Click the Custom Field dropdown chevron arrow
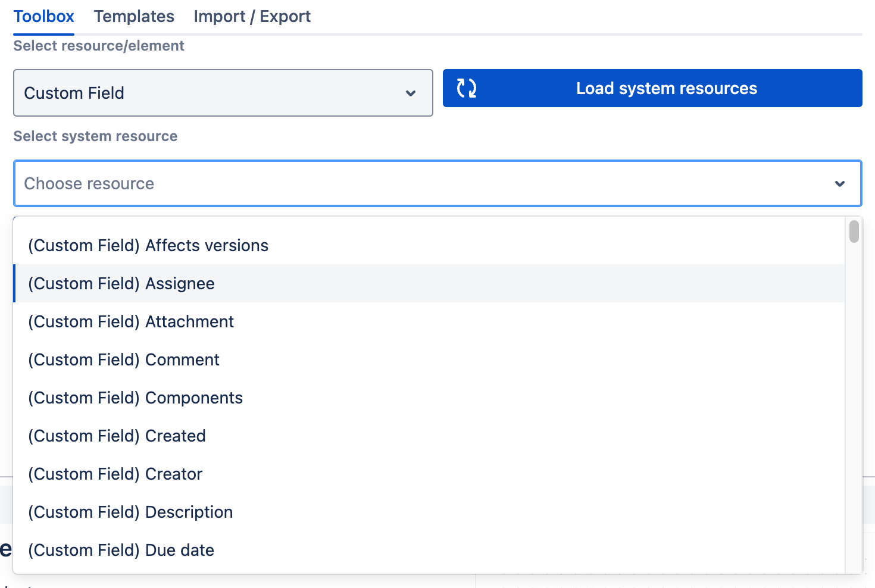The width and height of the screenshot is (875, 588). 410,93
